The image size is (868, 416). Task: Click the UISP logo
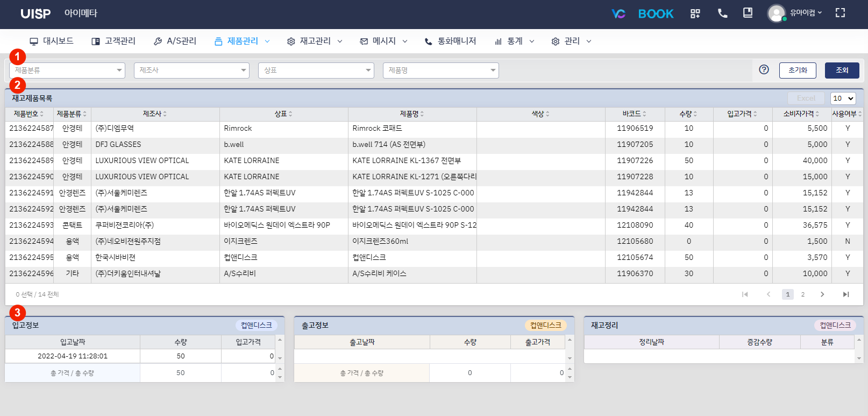[x=35, y=14]
